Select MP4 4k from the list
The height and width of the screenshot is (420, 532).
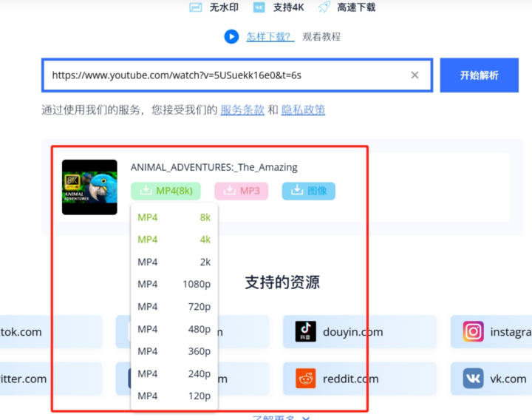pos(174,240)
